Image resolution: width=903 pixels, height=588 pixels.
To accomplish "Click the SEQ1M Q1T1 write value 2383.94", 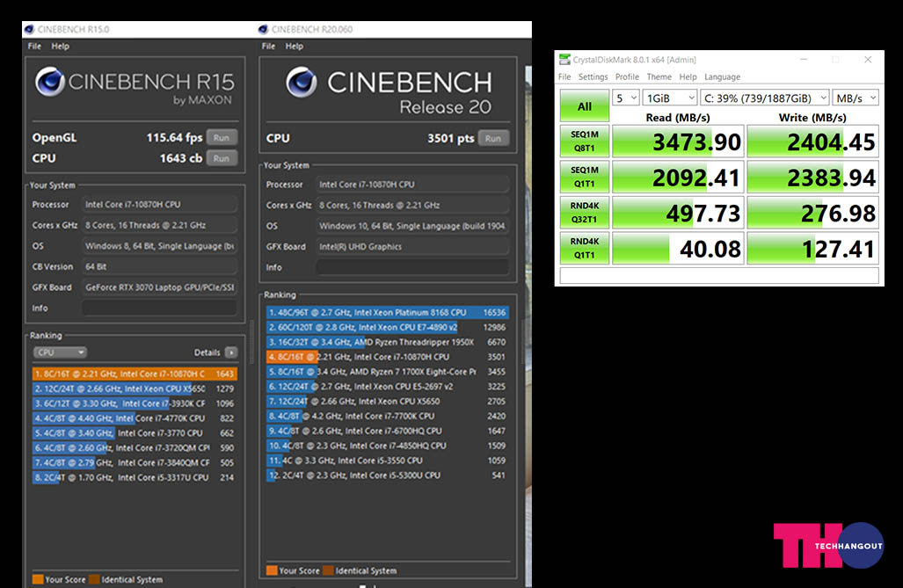I will point(813,177).
